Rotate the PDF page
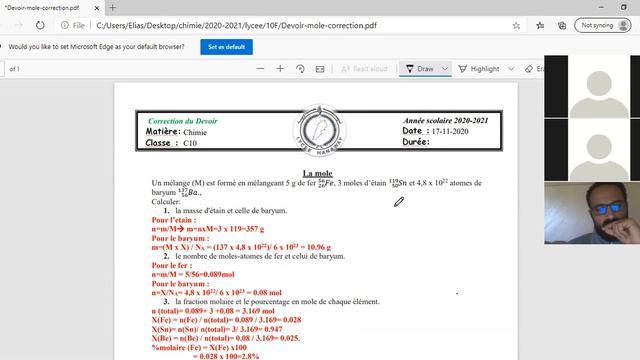The image size is (640, 360). tap(300, 69)
